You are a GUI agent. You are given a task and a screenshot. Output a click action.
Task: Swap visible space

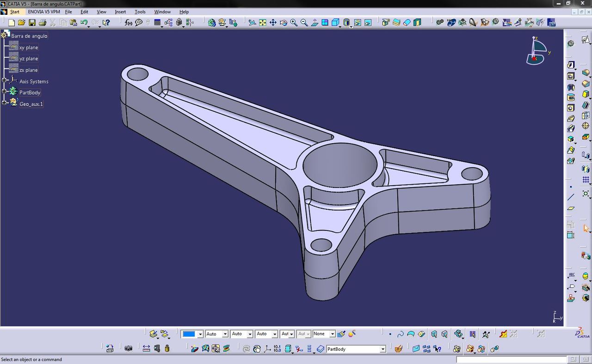click(x=368, y=23)
